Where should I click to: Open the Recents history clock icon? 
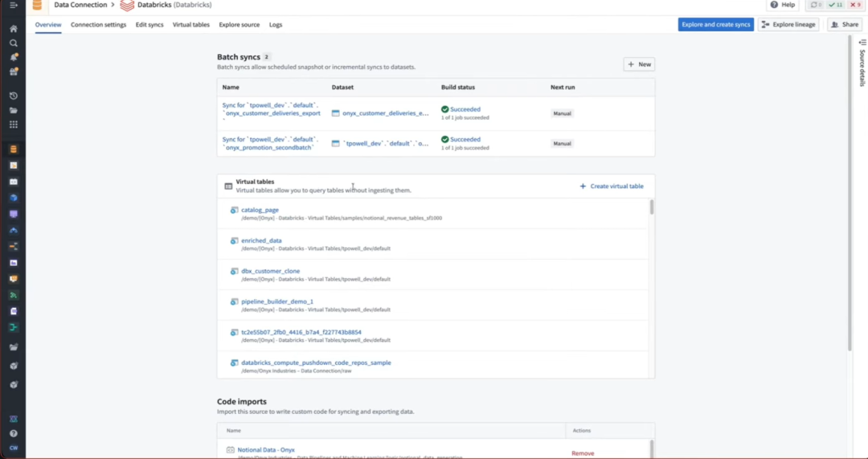pyautogui.click(x=14, y=96)
